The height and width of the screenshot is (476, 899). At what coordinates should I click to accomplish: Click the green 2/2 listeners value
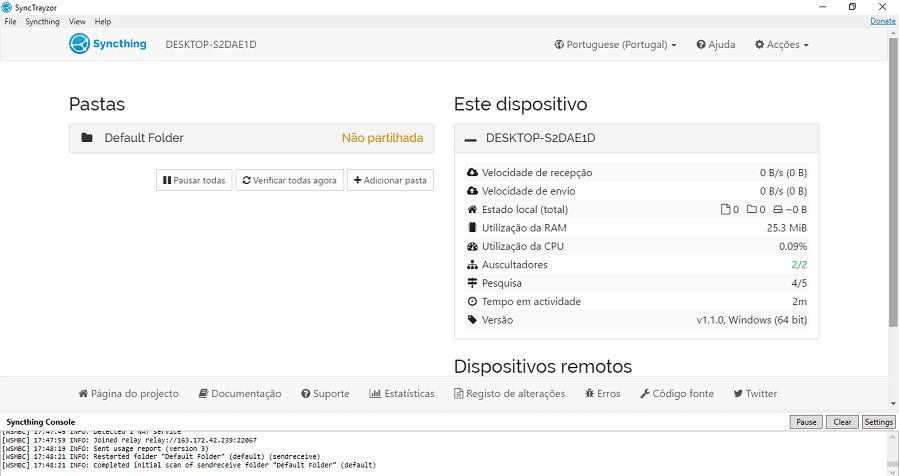point(799,264)
